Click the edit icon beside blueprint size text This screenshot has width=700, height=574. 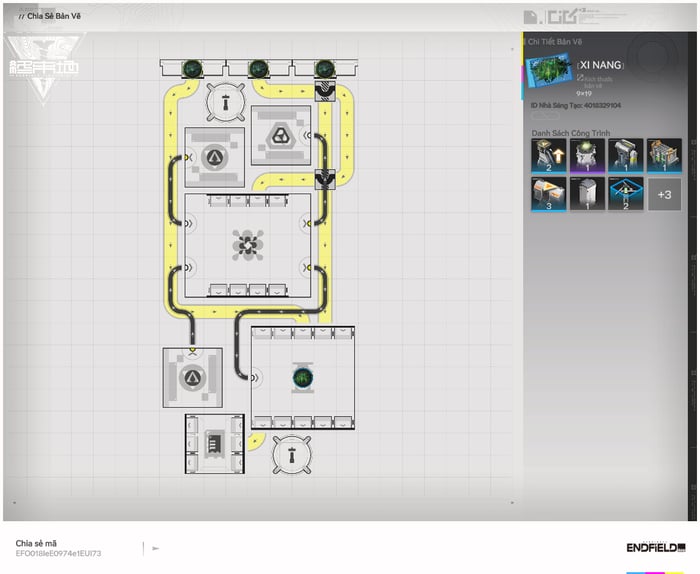[581, 77]
